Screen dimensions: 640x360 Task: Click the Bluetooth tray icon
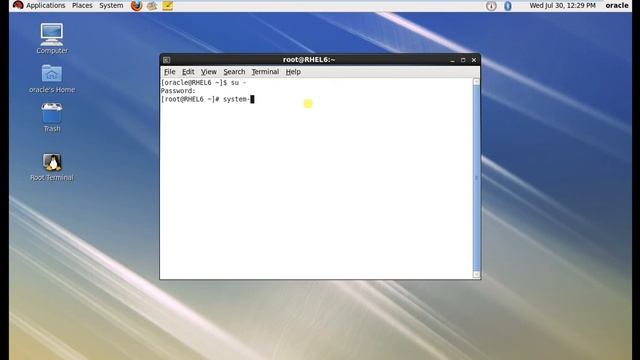tap(507, 6)
